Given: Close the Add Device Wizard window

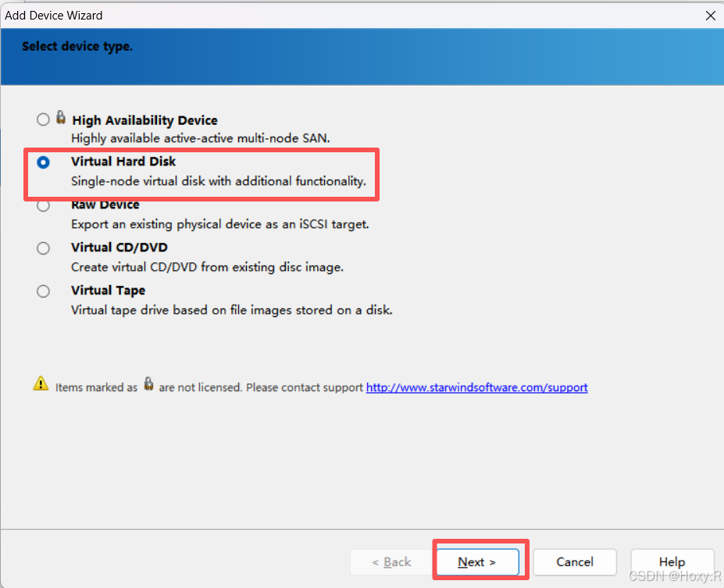Looking at the screenshot, I should (710, 16).
